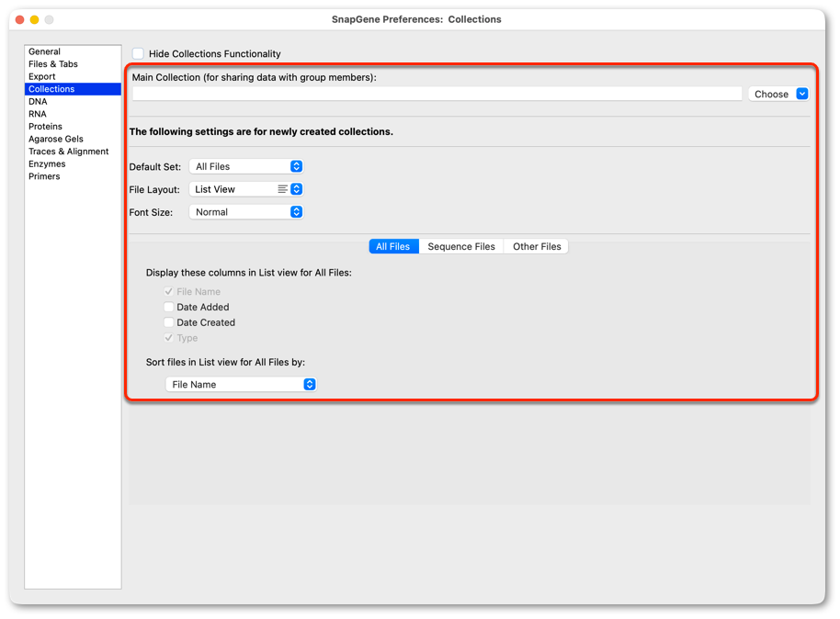The height and width of the screenshot is (619, 840).
Task: Open Proteins preferences
Action: coord(73,127)
